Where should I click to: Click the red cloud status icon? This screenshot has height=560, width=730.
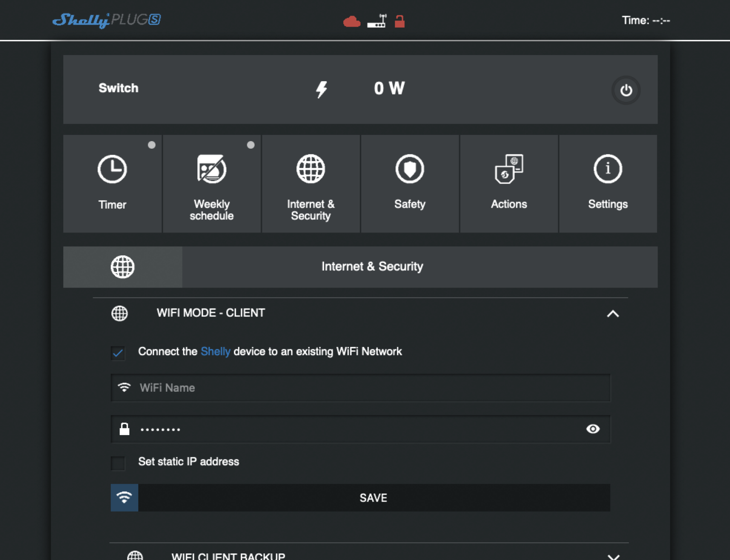click(x=352, y=21)
